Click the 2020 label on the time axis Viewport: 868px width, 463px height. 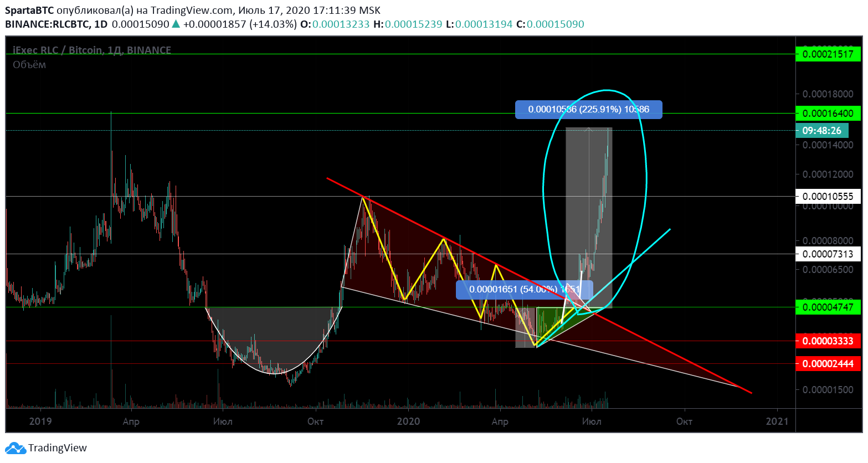[409, 421]
